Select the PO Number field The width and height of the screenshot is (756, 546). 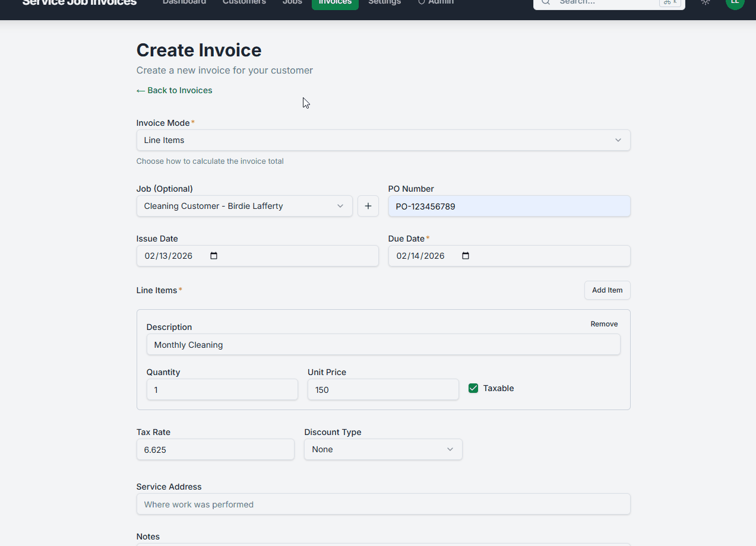[509, 206]
